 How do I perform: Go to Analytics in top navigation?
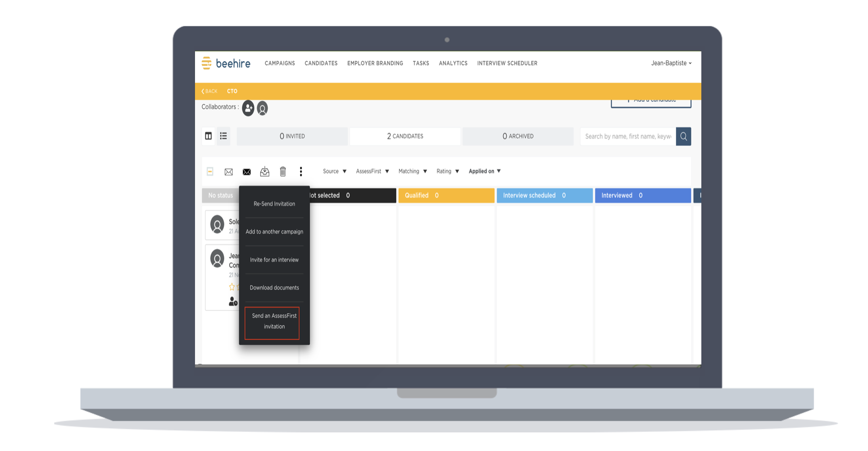point(453,64)
